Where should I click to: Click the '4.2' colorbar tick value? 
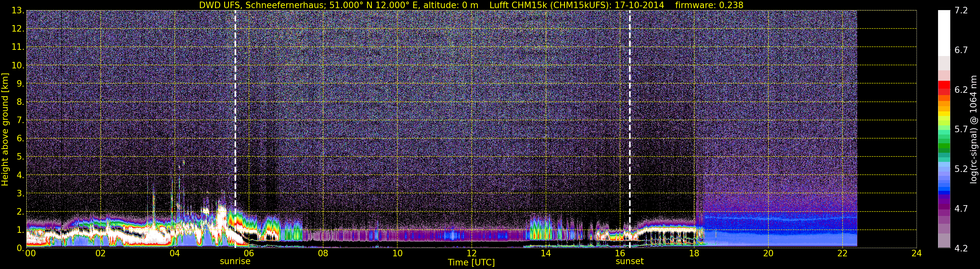(961, 248)
